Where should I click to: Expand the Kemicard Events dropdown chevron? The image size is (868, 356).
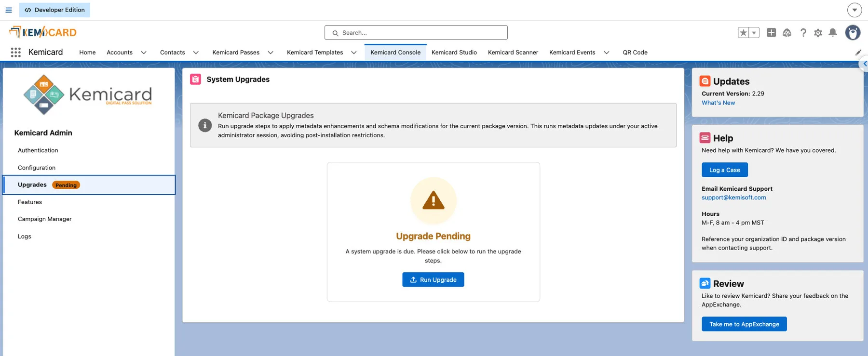coord(607,53)
